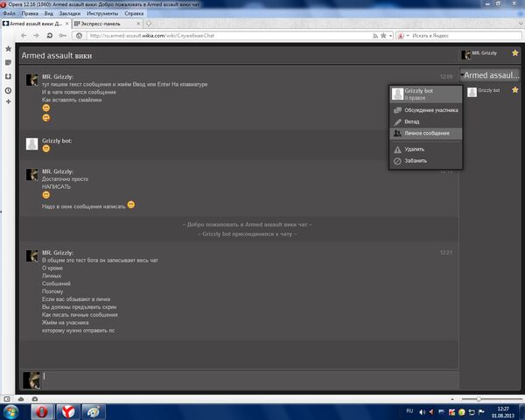Add a new tab with the plus button

149,24
